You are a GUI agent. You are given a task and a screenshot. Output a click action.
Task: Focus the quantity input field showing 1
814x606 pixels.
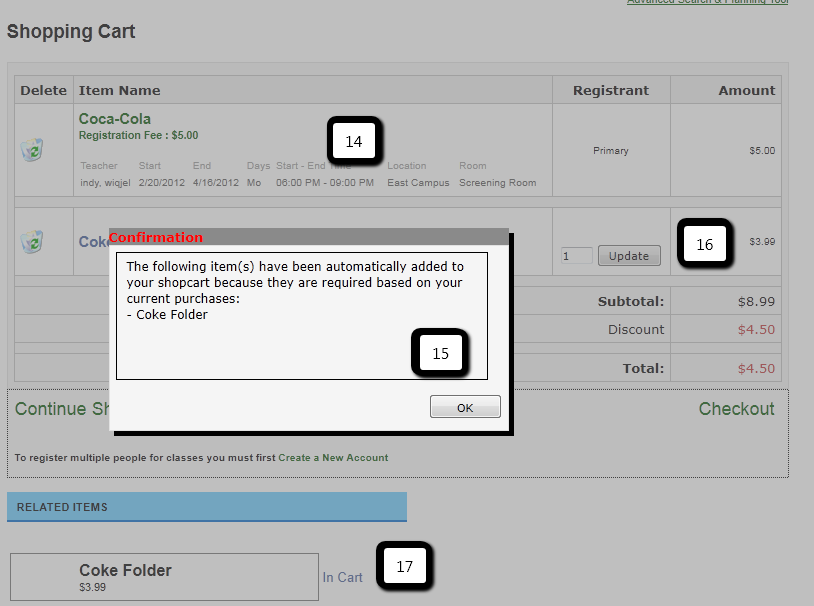(x=576, y=256)
